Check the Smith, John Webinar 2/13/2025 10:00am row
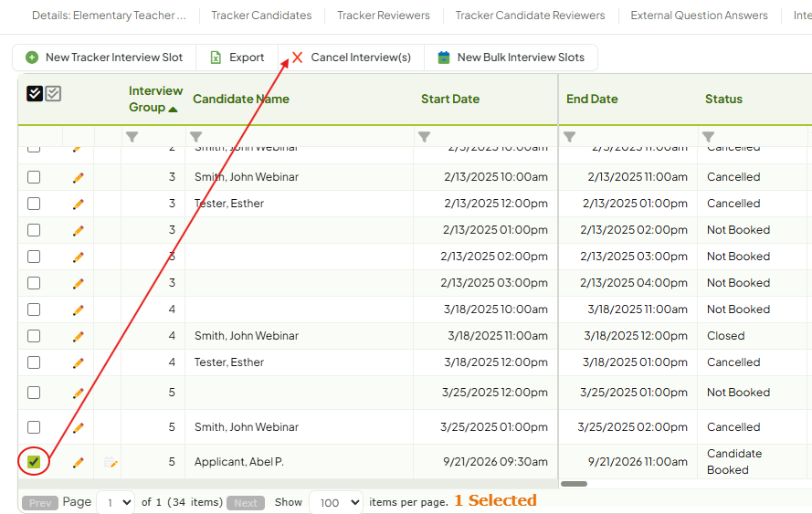Screen dimensions: 812x514 point(34,177)
